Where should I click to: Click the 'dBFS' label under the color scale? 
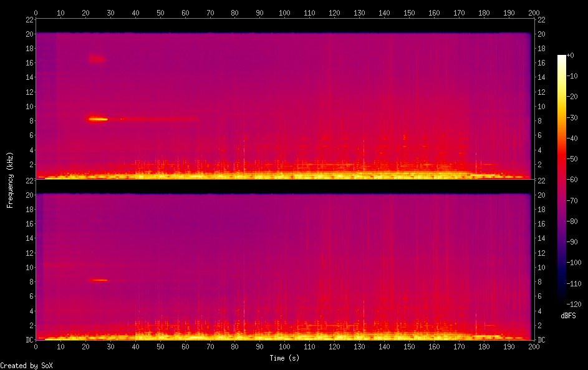(568, 316)
